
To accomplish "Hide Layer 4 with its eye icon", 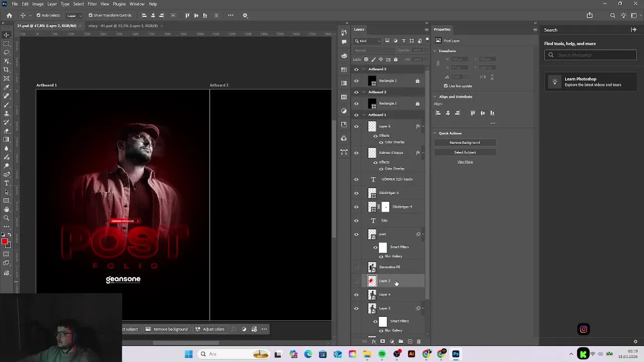I will (356, 295).
